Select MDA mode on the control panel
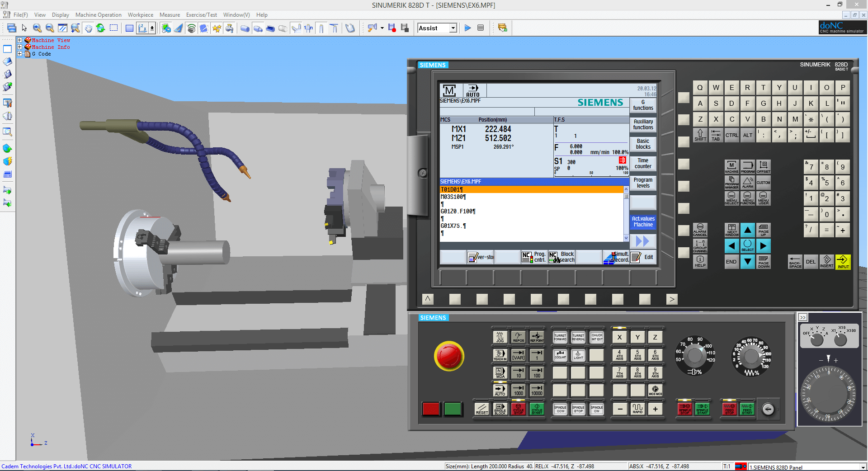This screenshot has width=868, height=471. [x=500, y=372]
